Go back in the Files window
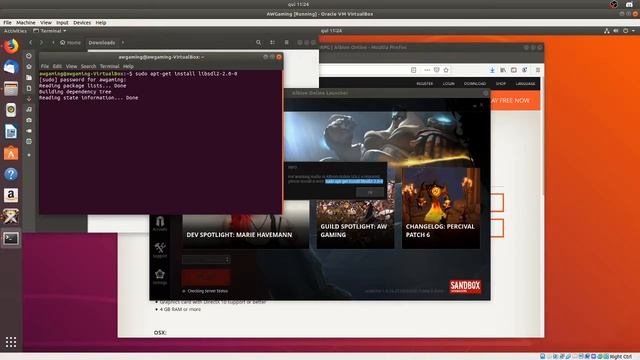The height and width of the screenshot is (360, 640). pos(30,42)
